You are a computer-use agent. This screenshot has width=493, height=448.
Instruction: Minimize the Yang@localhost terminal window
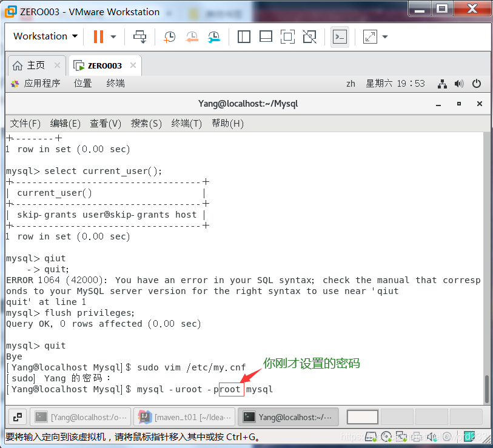click(x=438, y=104)
